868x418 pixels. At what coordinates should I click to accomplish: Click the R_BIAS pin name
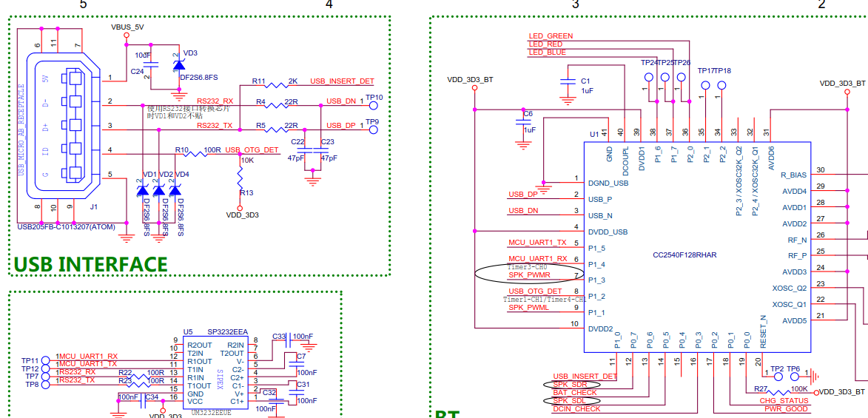click(x=794, y=175)
